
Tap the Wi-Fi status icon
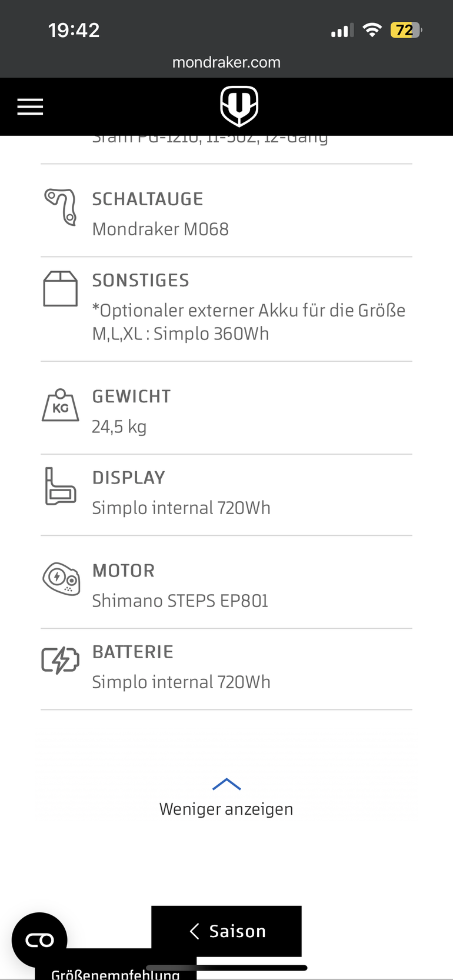[372, 30]
